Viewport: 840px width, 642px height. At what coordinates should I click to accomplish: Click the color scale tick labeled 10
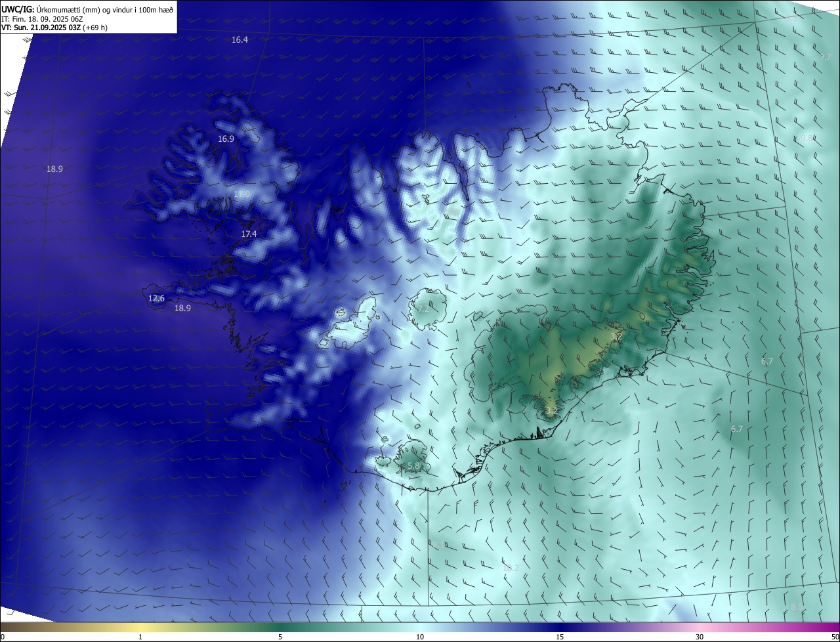coord(420,637)
